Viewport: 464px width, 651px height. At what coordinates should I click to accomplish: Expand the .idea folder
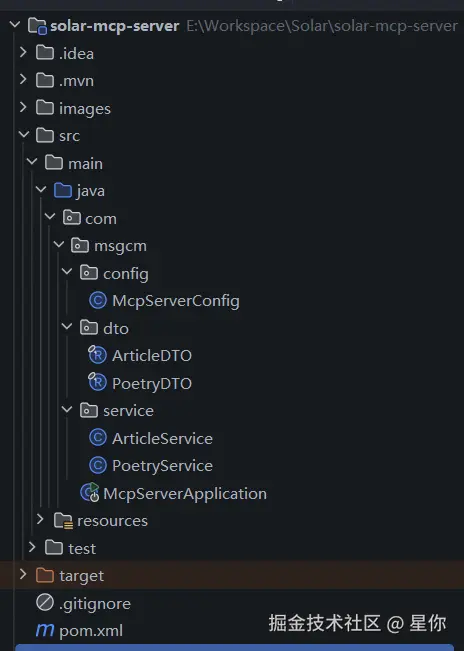point(23,52)
